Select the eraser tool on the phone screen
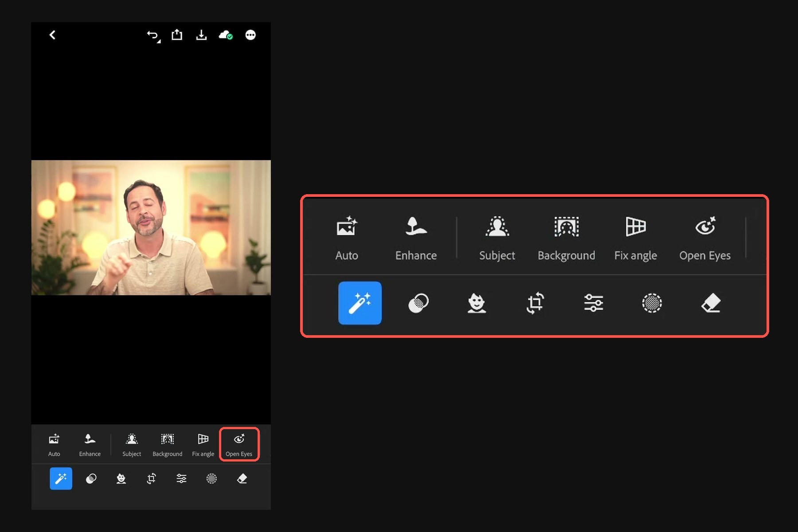 tap(242, 479)
